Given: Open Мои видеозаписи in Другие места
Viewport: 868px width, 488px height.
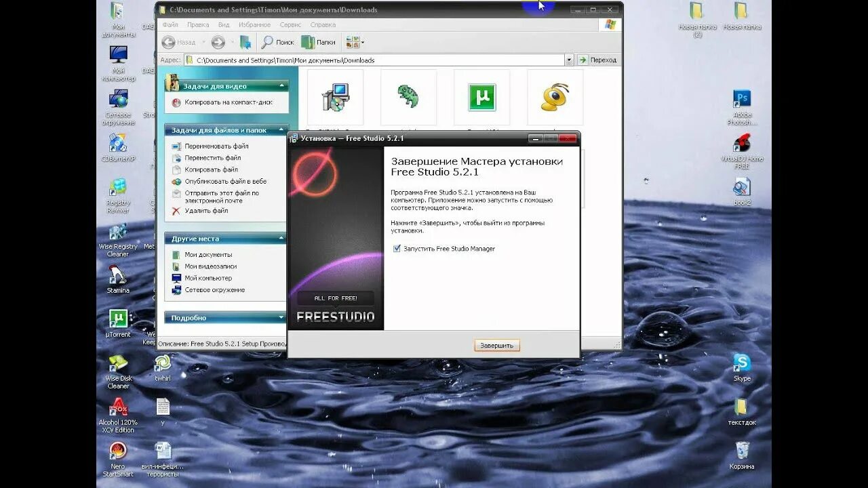Looking at the screenshot, I should (x=210, y=266).
